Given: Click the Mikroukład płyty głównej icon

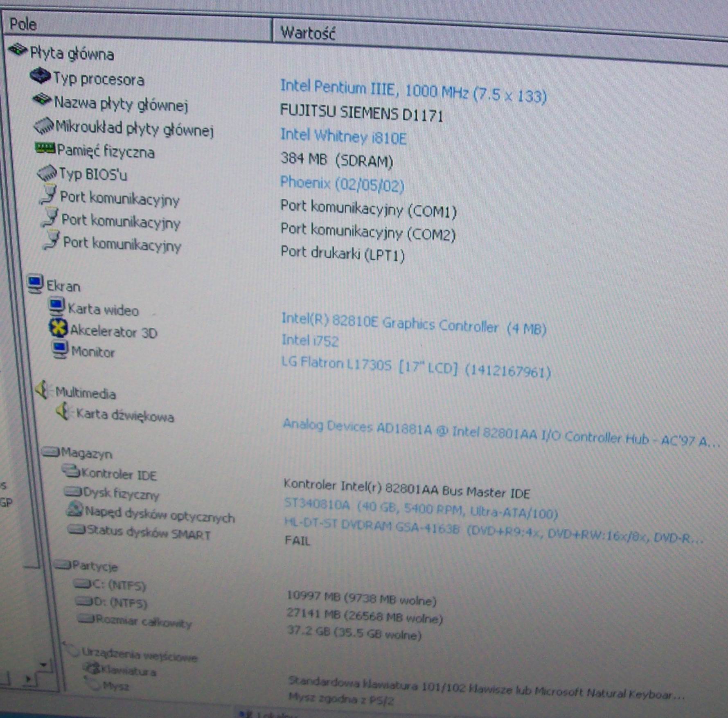Looking at the screenshot, I should [x=44, y=126].
